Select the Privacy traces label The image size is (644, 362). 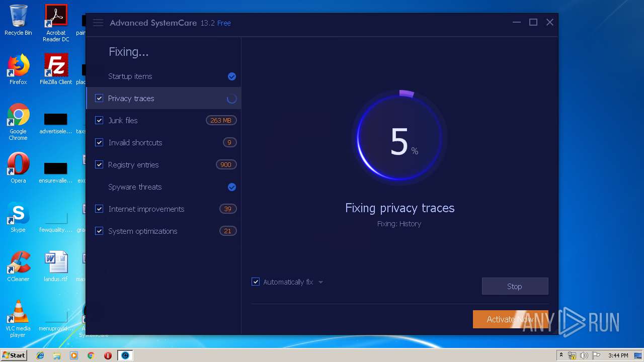(131, 99)
